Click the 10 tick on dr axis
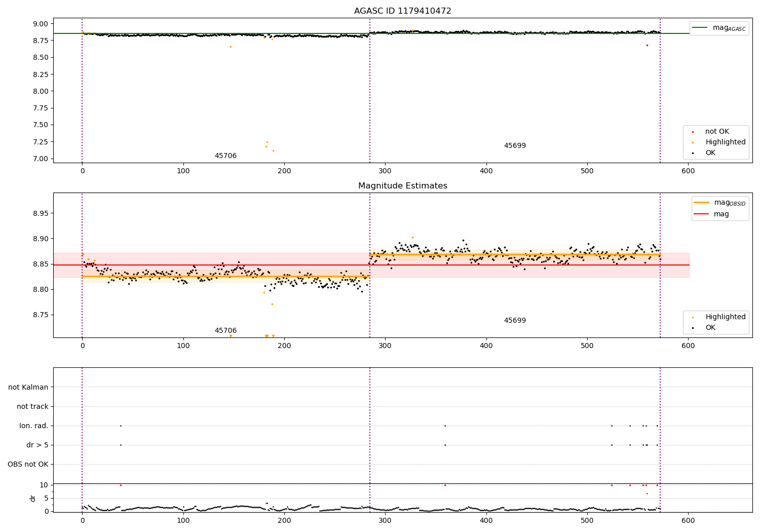Screen dimensions: 760x532 click(44, 485)
